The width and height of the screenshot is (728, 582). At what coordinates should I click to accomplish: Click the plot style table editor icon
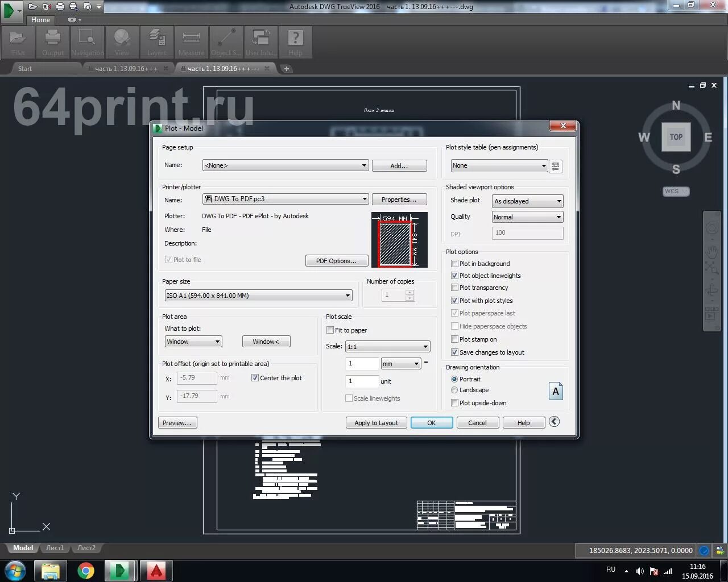coord(556,166)
